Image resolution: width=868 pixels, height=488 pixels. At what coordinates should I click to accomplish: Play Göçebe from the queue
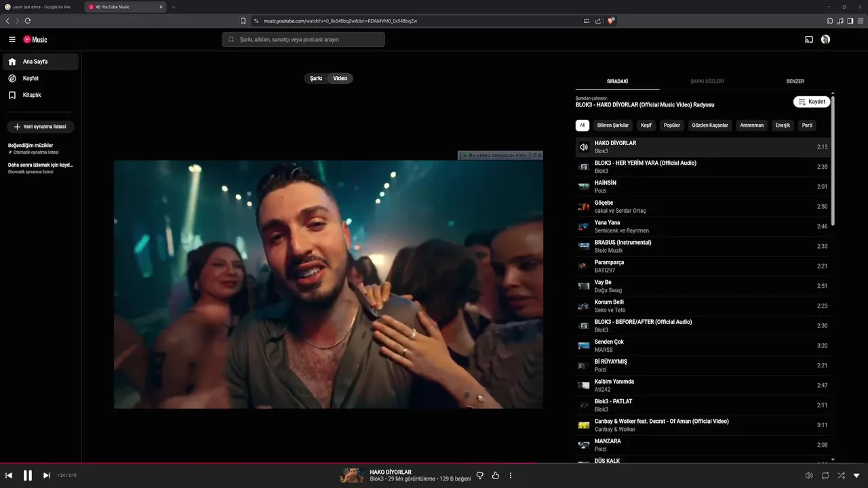(703, 207)
